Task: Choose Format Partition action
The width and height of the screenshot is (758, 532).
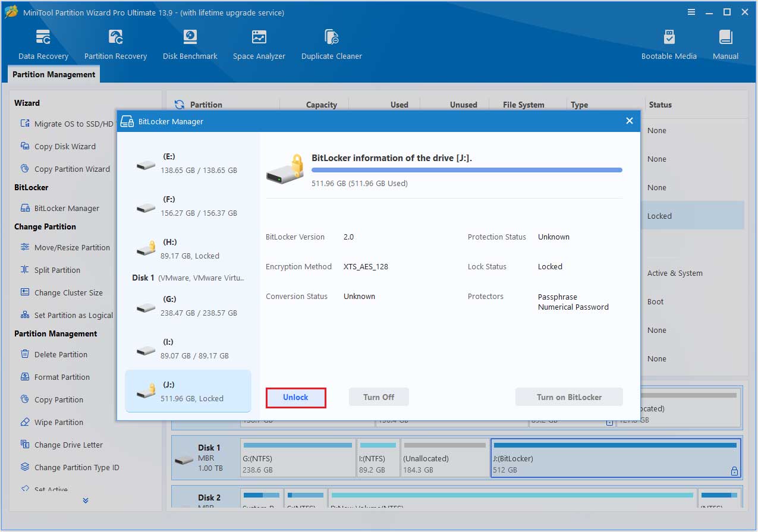Action: pyautogui.click(x=55, y=377)
